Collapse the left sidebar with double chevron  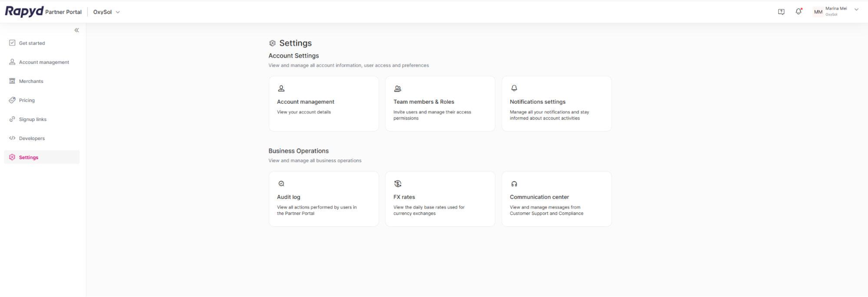(x=77, y=30)
